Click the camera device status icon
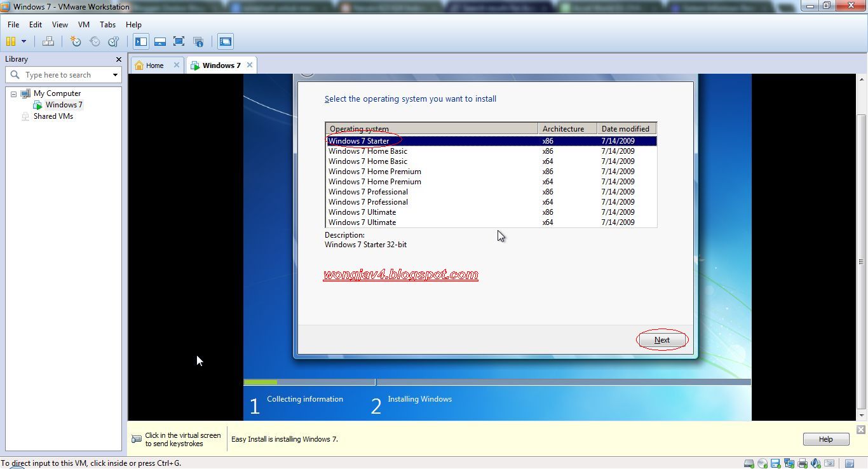Screen dimensions: 868x469 point(829,464)
